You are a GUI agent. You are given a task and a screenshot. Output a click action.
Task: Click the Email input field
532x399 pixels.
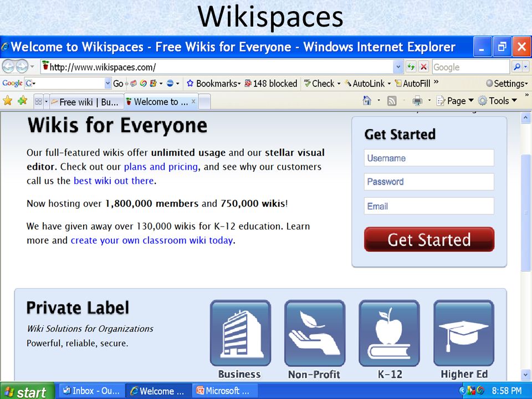tap(429, 206)
